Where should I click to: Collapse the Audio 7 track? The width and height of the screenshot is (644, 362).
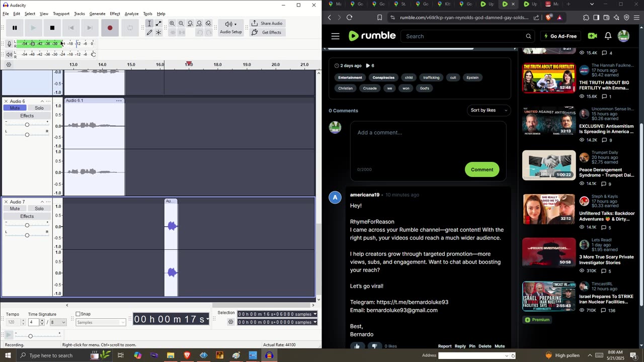tap(42, 202)
